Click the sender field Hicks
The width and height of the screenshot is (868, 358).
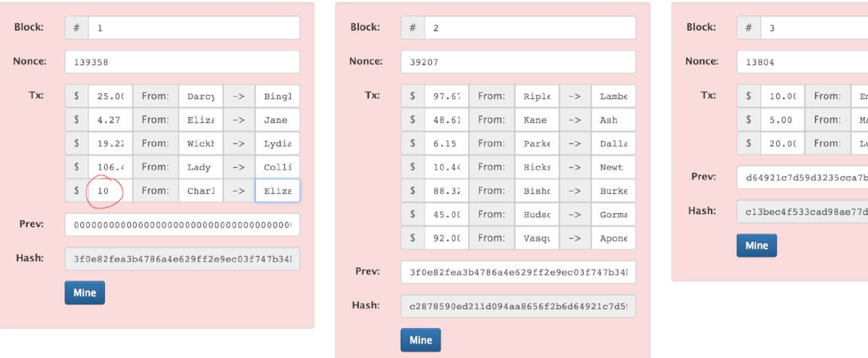coord(537,167)
